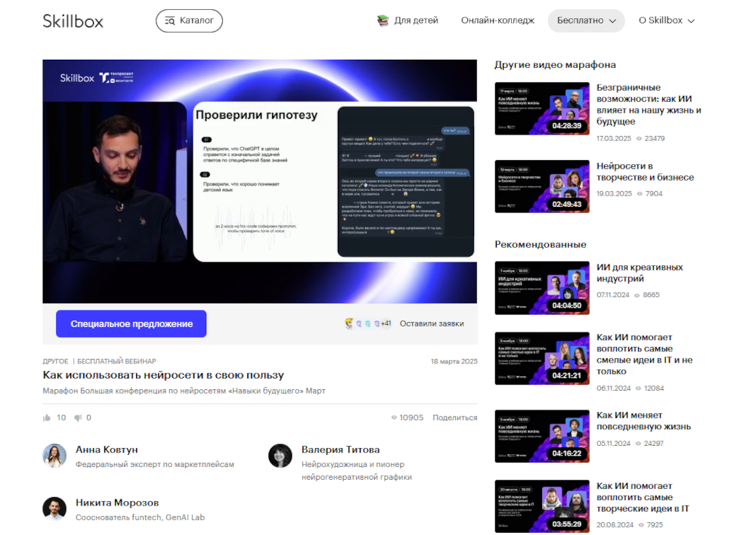Image resolution: width=756 pixels, height=535 pixels.
Task: Click Анна Ковтун's avatar
Action: (x=54, y=456)
